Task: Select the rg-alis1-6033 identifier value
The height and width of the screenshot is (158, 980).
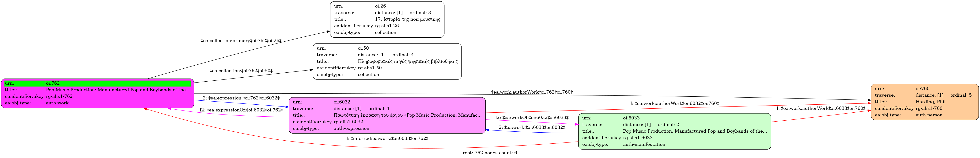Action: click(638, 138)
